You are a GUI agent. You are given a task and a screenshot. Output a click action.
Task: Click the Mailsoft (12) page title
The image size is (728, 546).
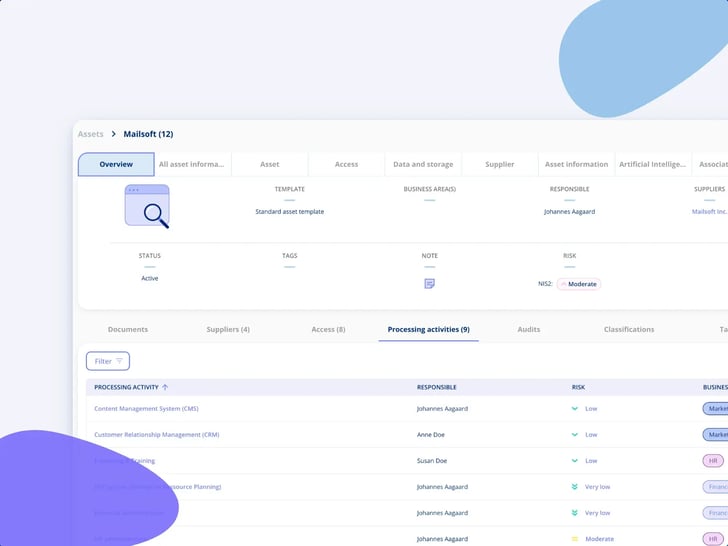(148, 134)
